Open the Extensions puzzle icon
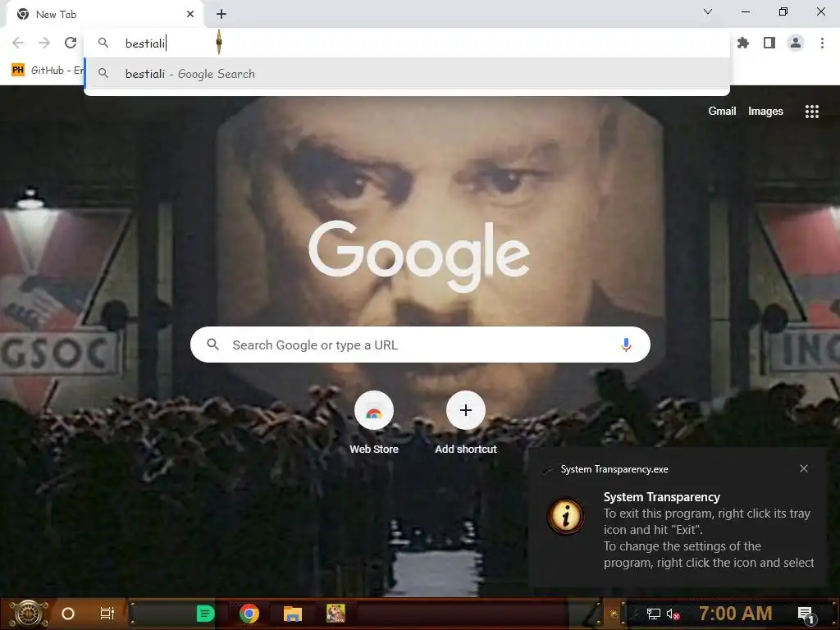 pyautogui.click(x=743, y=43)
